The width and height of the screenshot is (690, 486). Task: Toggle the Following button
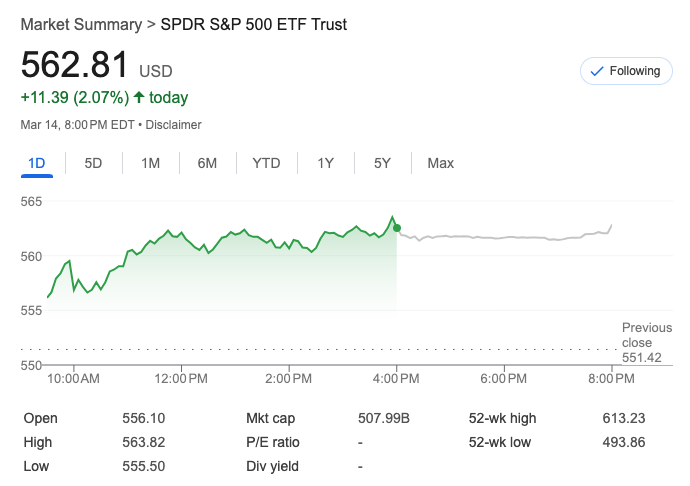coord(626,71)
